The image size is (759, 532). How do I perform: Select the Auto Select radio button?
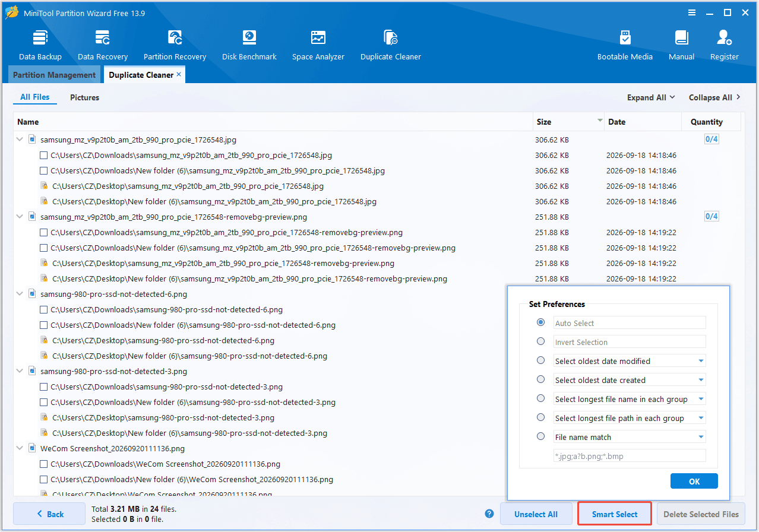coord(540,322)
